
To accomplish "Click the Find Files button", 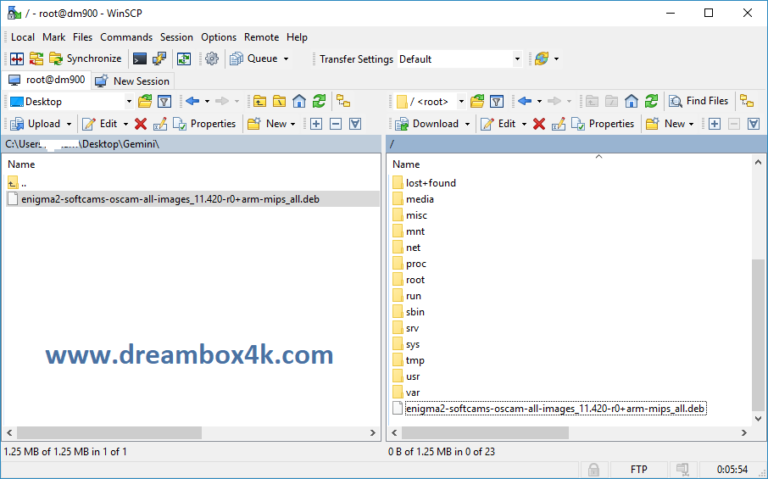I will click(698, 101).
